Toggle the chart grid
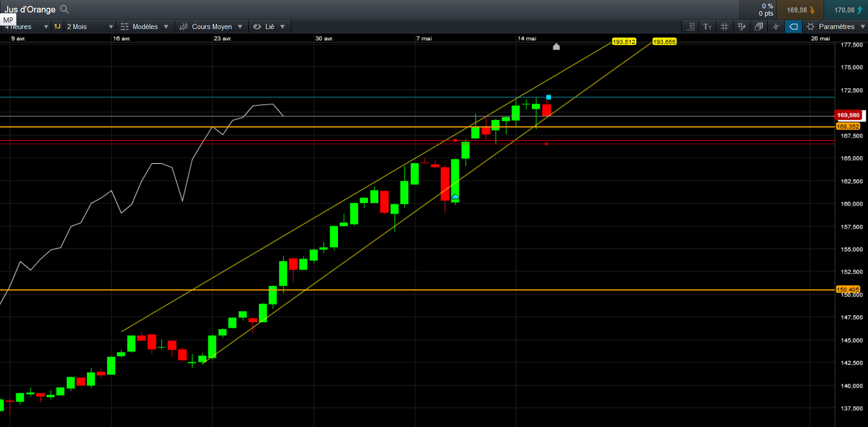Viewport: 868px width, 427px height. pos(724,27)
